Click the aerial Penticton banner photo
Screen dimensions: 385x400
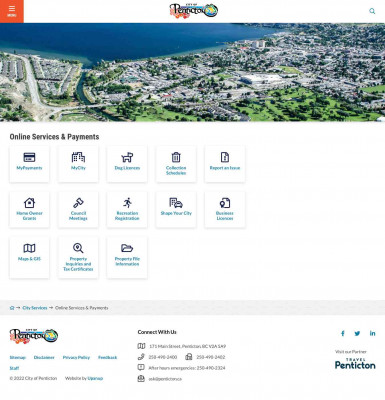tap(192, 72)
